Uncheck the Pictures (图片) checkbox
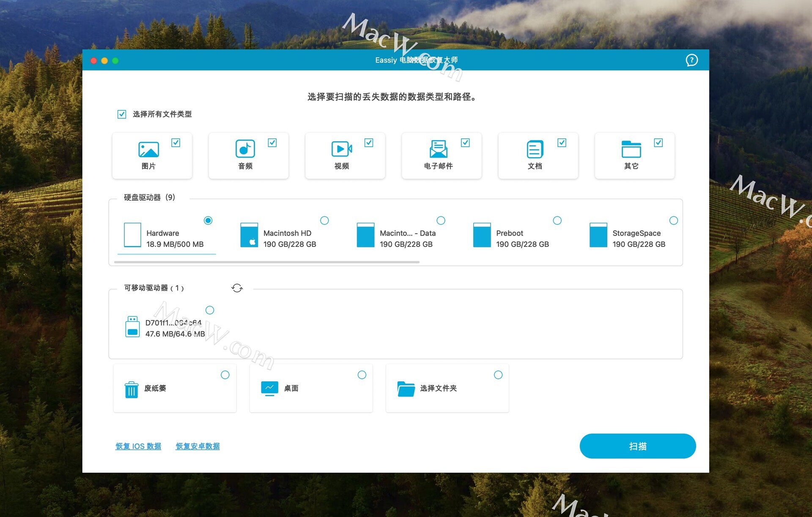812x517 pixels. [176, 143]
